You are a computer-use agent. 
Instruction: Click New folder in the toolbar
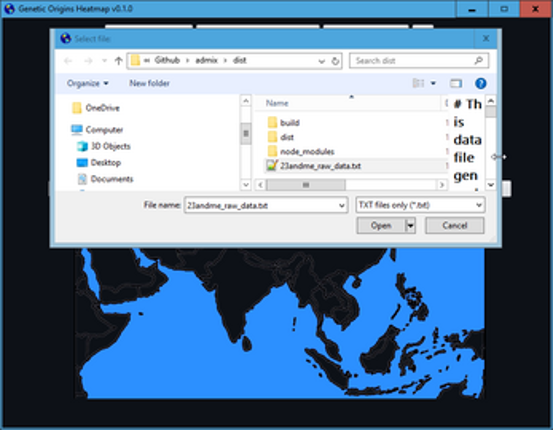point(150,83)
